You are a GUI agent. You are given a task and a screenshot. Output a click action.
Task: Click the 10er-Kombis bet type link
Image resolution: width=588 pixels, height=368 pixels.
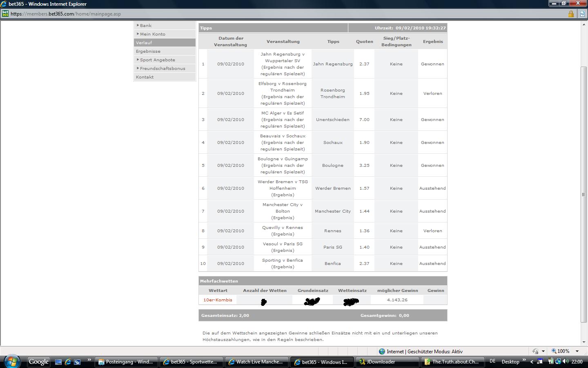pos(218,300)
